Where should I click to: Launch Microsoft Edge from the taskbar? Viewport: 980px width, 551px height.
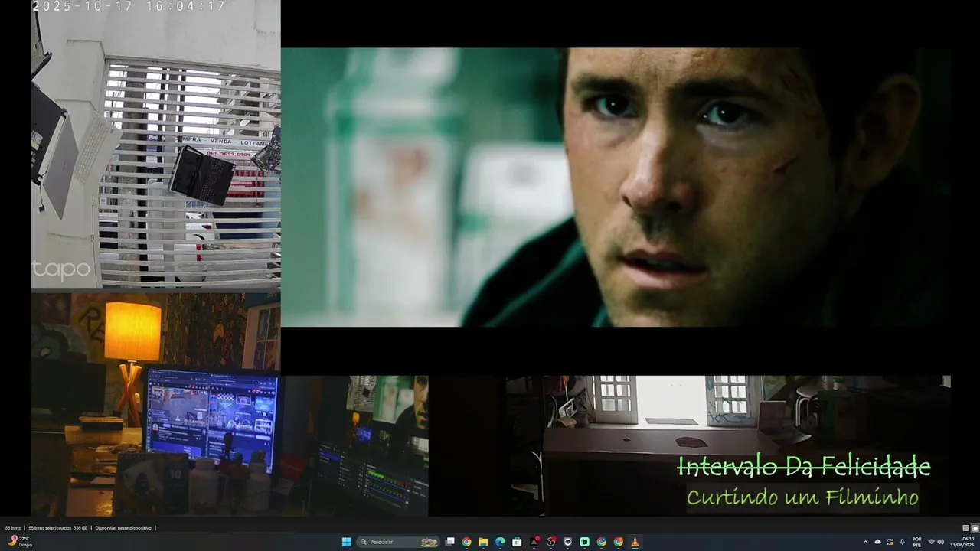500,542
